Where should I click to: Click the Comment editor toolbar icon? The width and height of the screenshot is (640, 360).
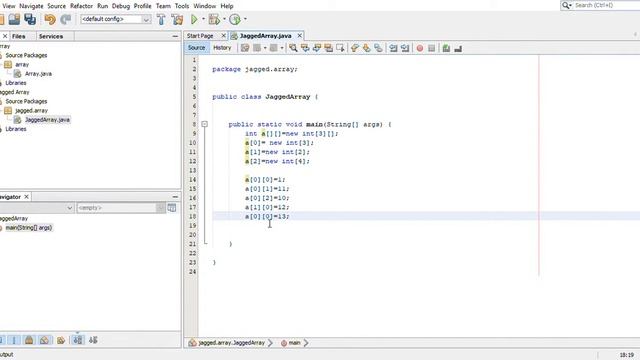click(446, 48)
